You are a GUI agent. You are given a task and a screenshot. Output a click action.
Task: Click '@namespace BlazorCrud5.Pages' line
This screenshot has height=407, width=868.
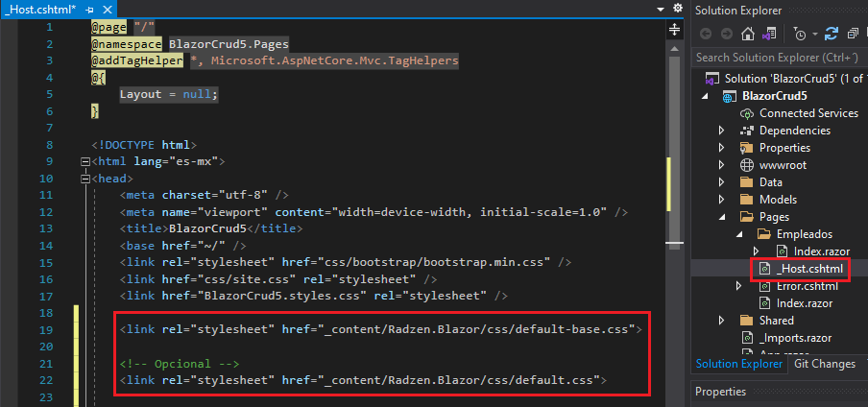point(190,44)
